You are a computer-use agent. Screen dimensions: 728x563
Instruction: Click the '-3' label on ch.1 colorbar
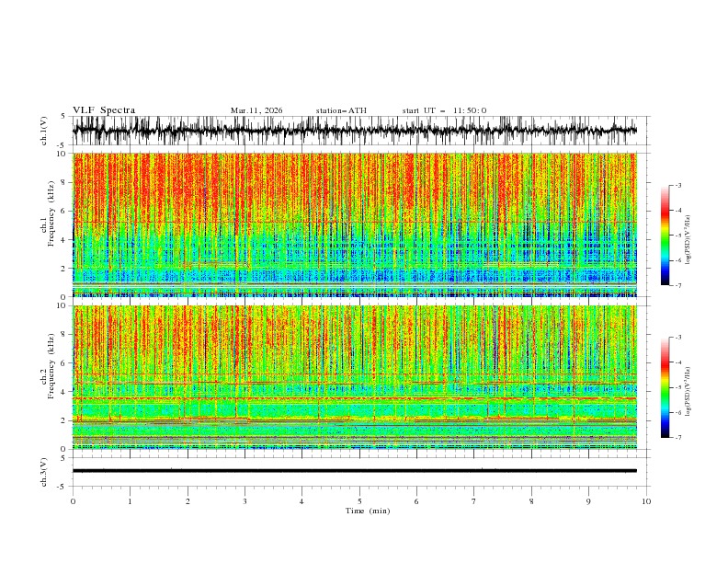pos(678,185)
